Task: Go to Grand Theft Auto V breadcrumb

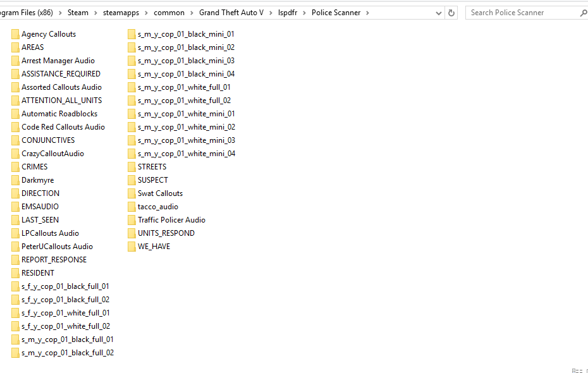Action: click(x=231, y=13)
